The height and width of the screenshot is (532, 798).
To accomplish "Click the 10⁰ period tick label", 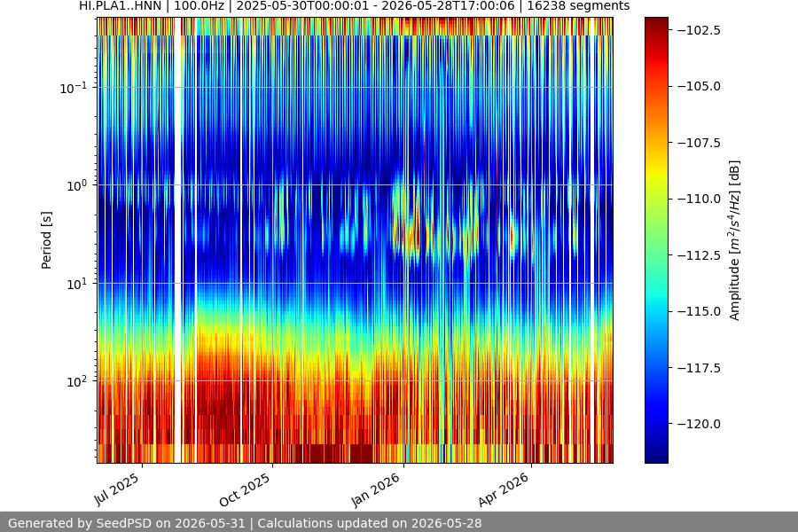I will tap(77, 185).
